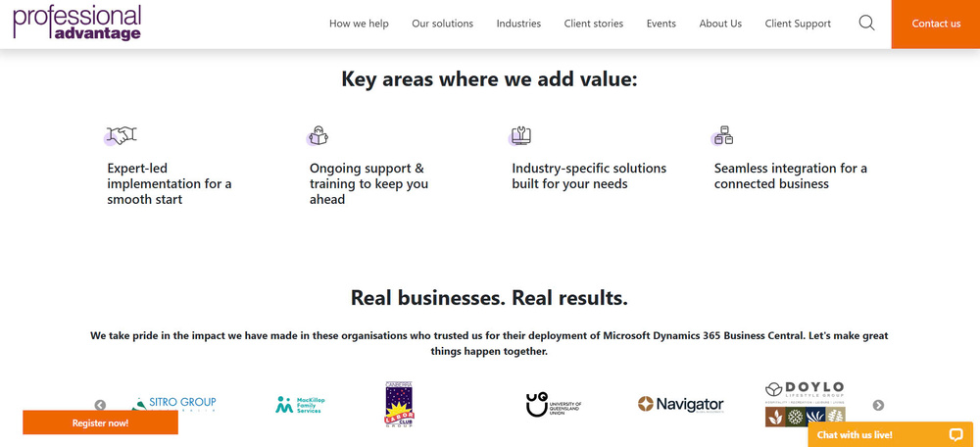The image size is (980, 447).
Task: Click the industry-specific solutions icon
Action: [x=520, y=135]
